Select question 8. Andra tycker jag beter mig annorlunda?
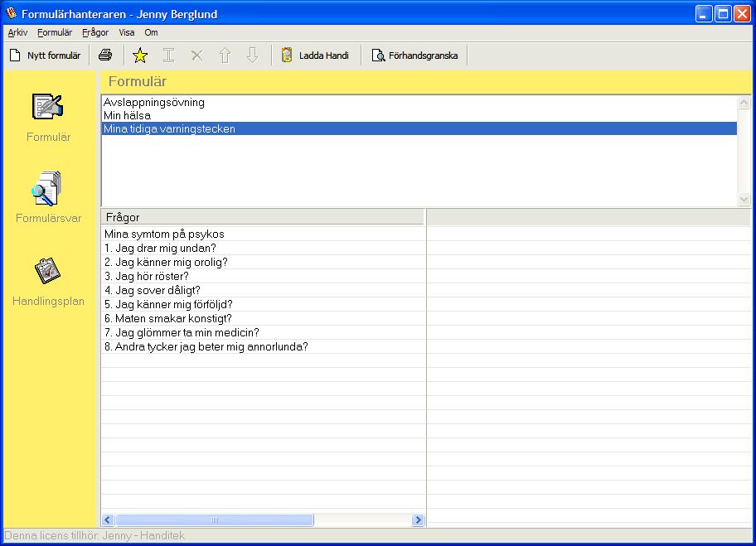756x546 pixels. [264, 346]
